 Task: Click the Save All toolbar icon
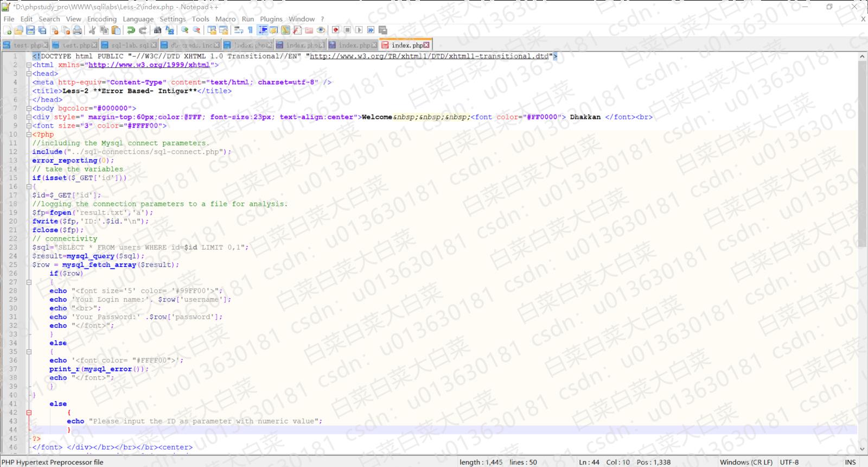tap(42, 30)
